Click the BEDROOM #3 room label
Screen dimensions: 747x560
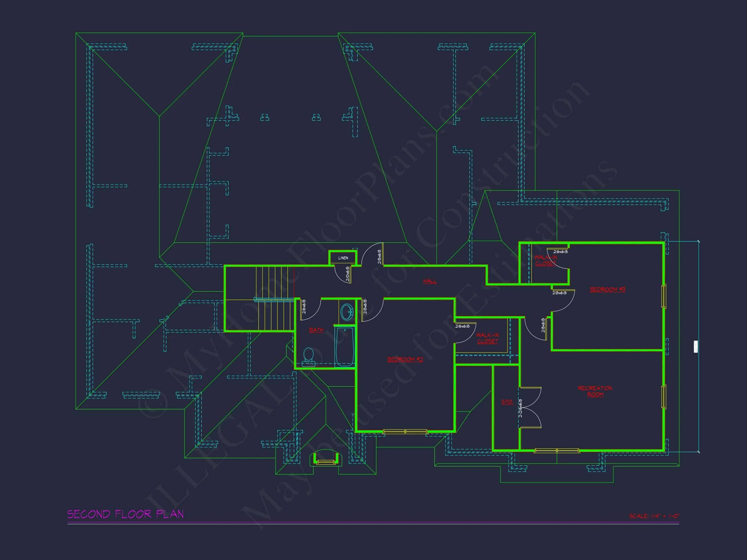[607, 289]
